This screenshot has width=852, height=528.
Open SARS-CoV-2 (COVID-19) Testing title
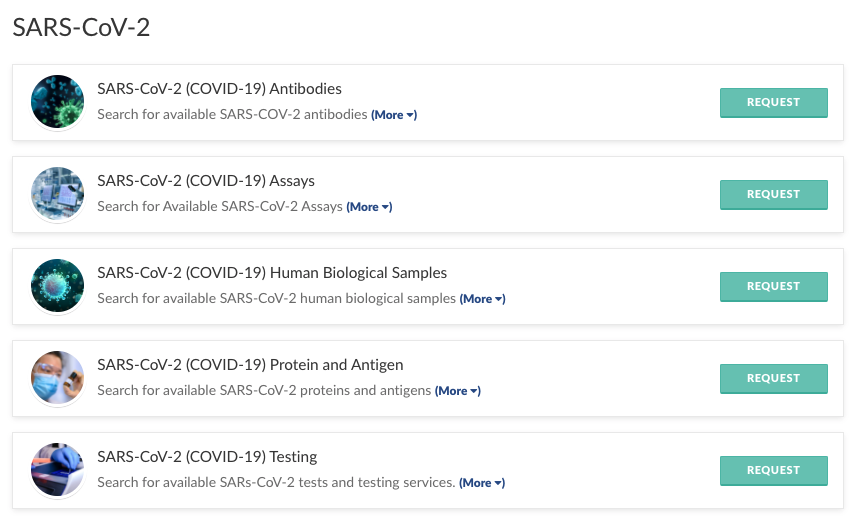207,457
